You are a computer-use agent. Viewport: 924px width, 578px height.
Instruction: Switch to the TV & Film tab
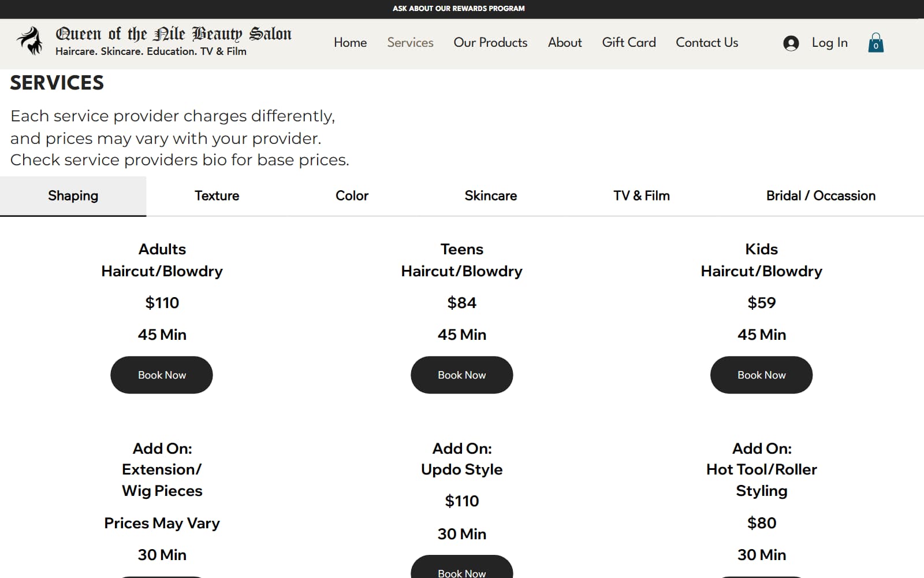pos(642,196)
